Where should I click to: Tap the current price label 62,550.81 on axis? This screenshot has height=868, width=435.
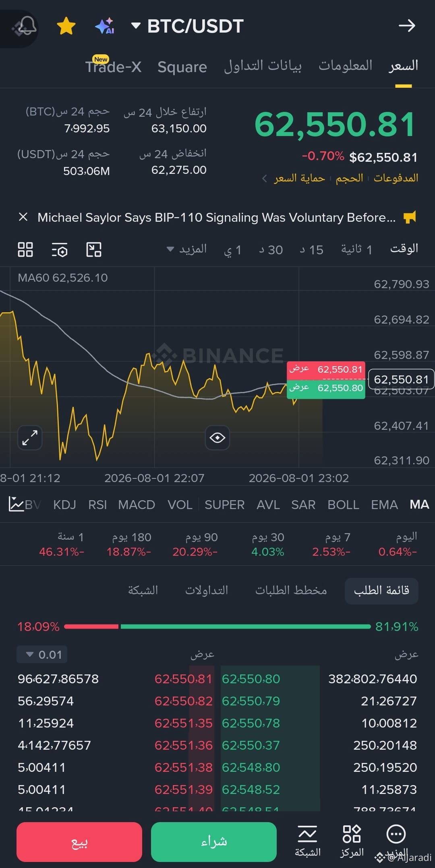401,379
